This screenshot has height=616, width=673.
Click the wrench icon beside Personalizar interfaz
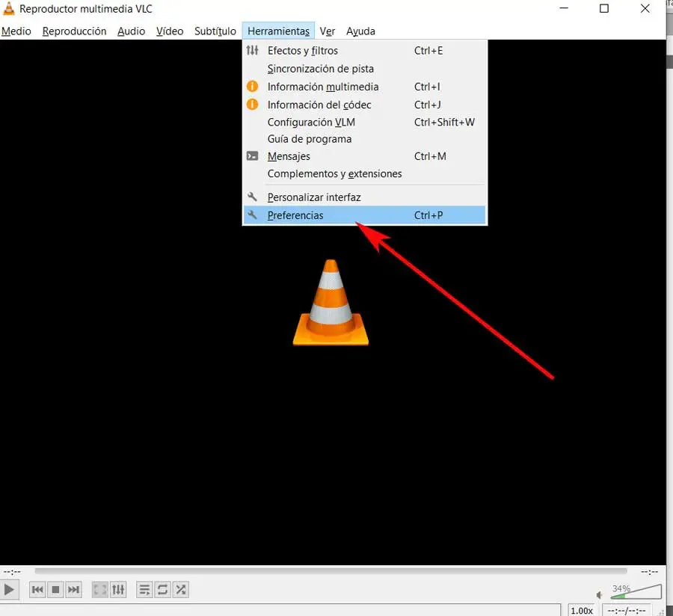pos(253,197)
